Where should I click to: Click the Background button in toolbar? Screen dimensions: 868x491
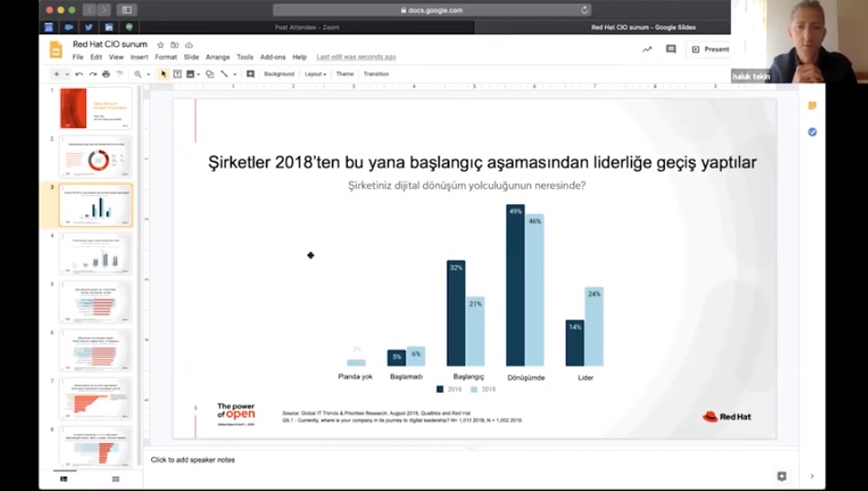pyautogui.click(x=279, y=74)
